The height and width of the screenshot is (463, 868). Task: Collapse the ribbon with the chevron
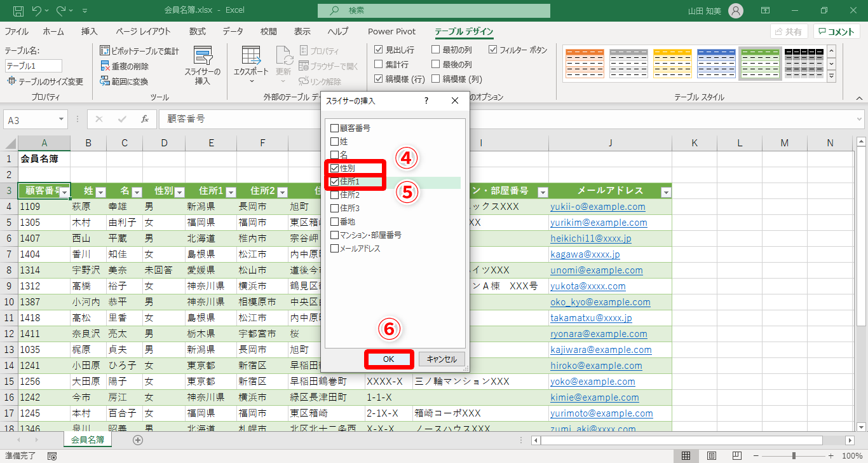(859, 98)
